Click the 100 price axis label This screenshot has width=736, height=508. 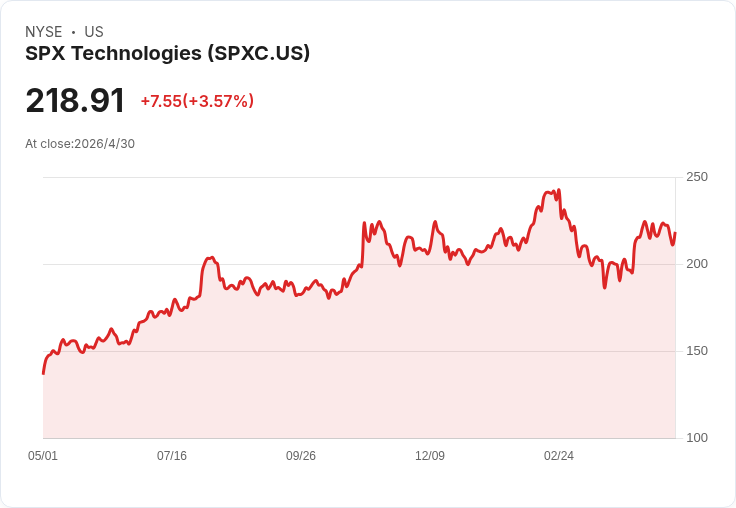tap(697, 438)
